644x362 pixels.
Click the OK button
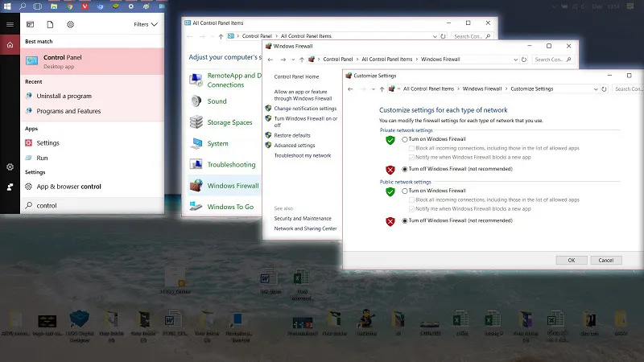(571, 260)
